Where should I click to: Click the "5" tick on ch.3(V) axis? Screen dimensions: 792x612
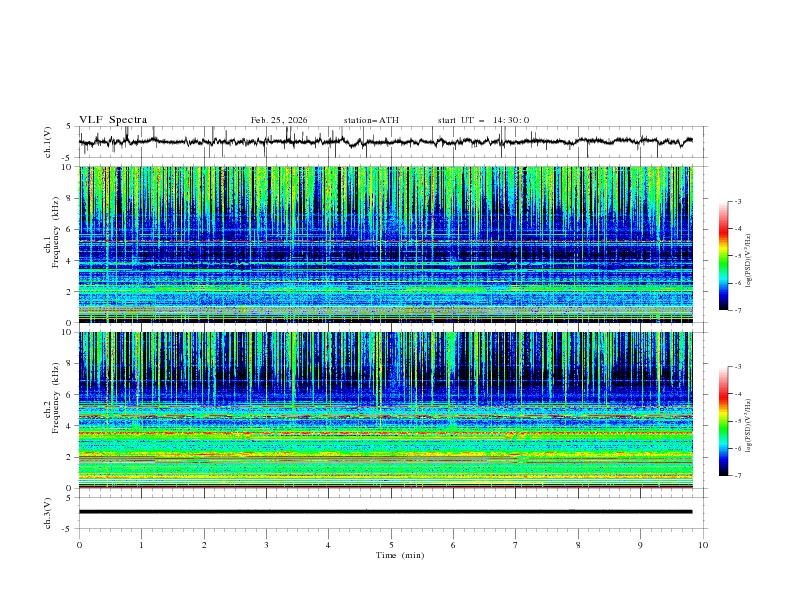69,498
